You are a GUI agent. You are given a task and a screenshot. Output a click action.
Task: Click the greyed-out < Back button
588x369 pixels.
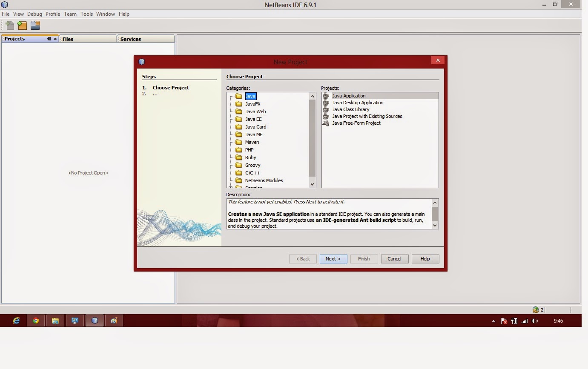(x=303, y=259)
